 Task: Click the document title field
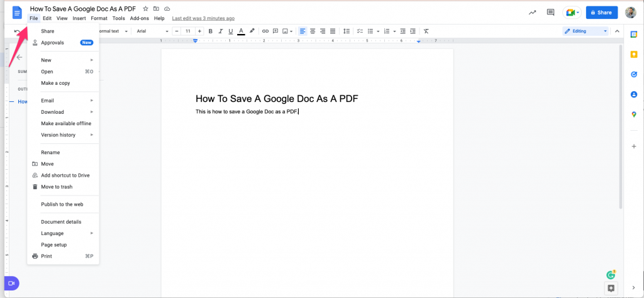83,9
